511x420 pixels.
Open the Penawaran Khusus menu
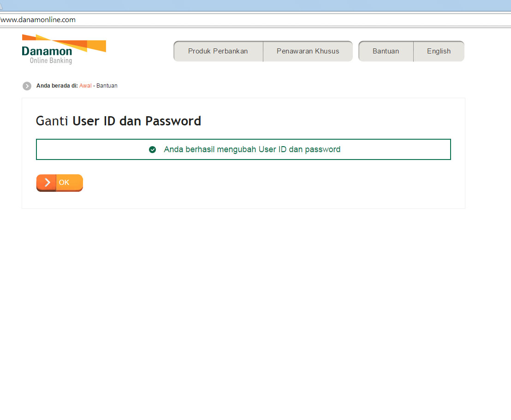point(308,51)
